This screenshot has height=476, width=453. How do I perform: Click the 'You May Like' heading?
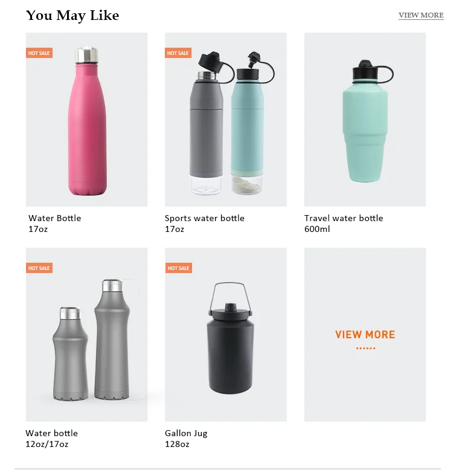click(x=72, y=16)
